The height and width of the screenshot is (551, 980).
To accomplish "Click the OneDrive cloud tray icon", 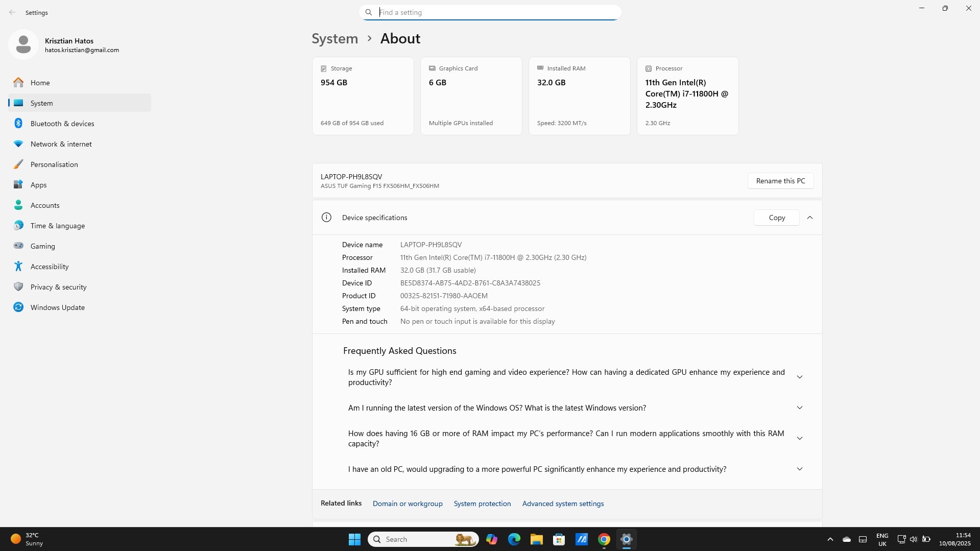I will point(847,539).
